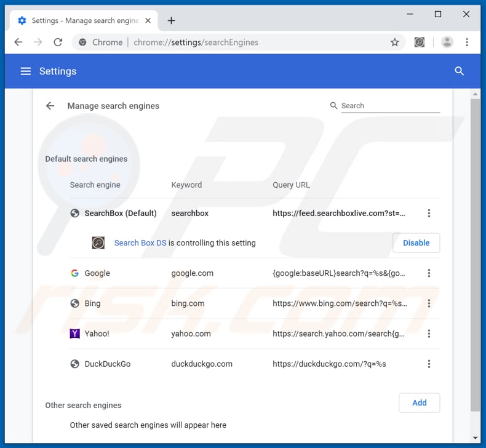Click the 'Search engine' column header
The image size is (486, 448).
coord(95,185)
